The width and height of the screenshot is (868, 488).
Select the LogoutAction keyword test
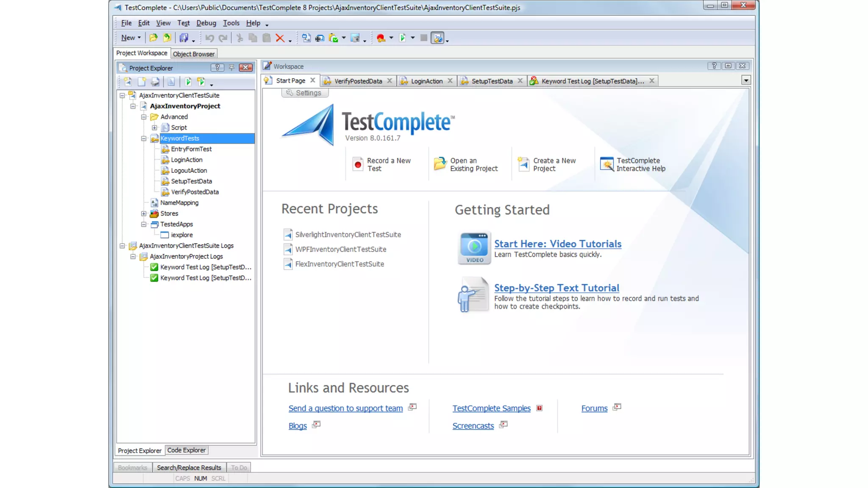(189, 171)
